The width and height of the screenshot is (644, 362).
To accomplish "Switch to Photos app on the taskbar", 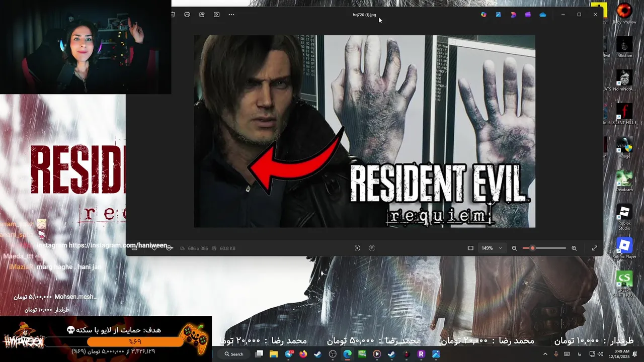I will click(x=436, y=354).
